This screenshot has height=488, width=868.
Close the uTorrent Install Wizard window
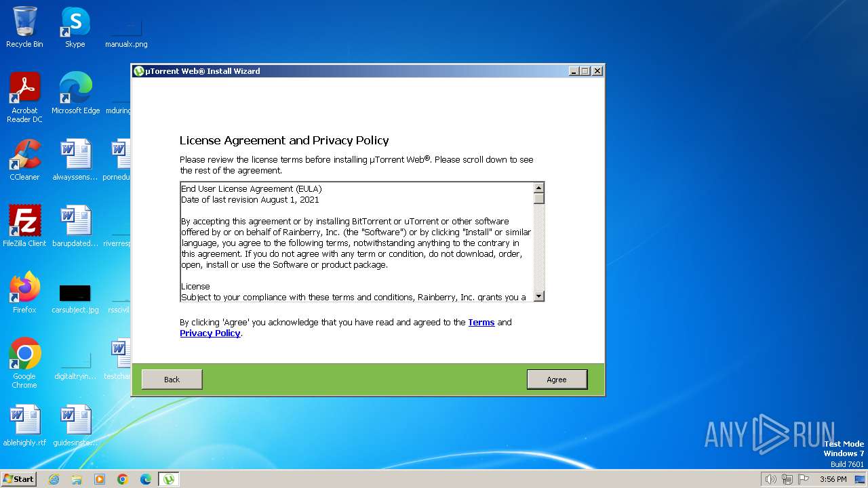click(597, 71)
